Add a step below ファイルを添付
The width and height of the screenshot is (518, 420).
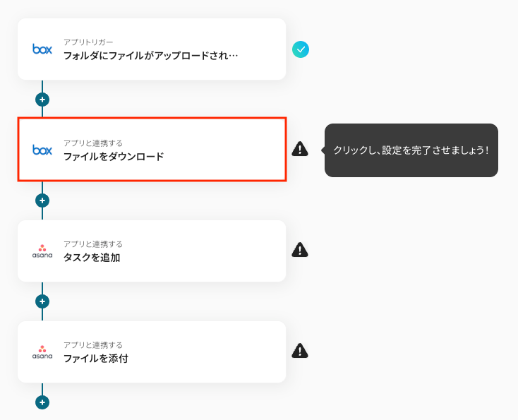(x=42, y=402)
